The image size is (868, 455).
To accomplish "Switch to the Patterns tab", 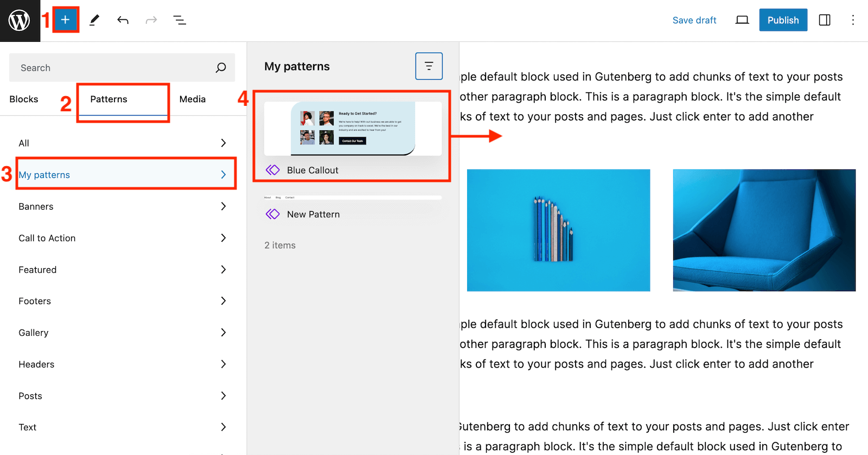I will click(108, 99).
